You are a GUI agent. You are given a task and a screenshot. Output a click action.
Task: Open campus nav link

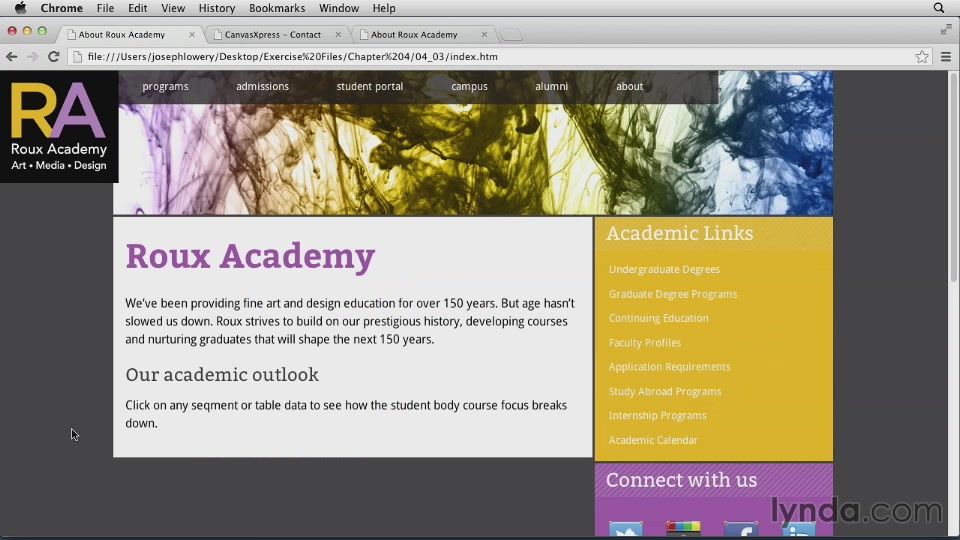coord(470,86)
